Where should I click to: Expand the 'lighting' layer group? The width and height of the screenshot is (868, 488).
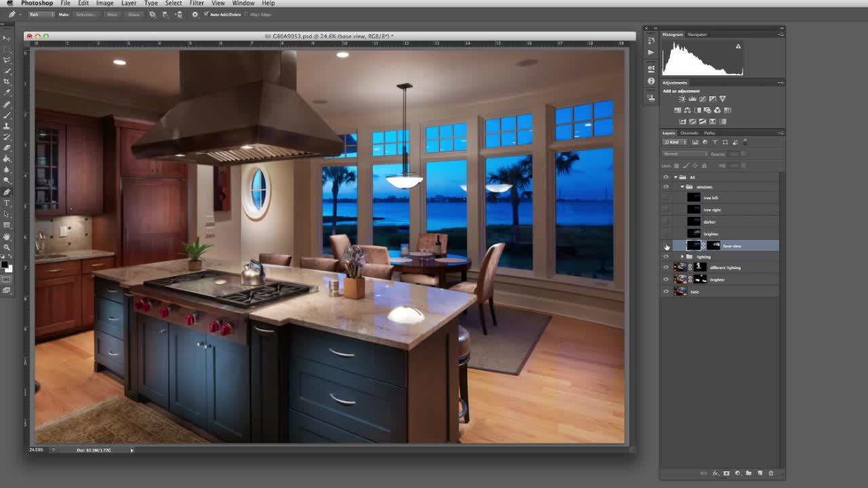coord(682,257)
